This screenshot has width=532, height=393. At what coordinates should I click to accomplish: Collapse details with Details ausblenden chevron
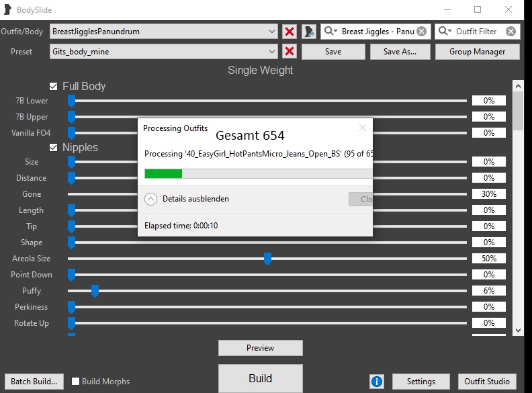pyautogui.click(x=151, y=199)
